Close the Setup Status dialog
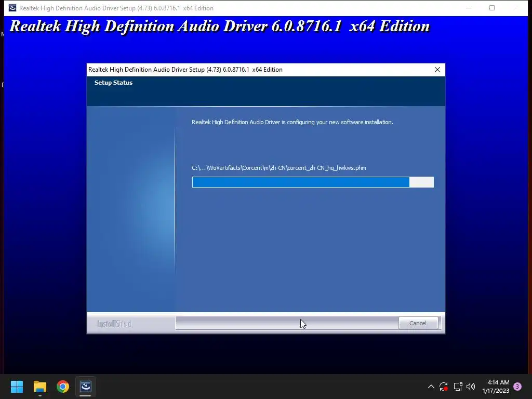Viewport: 532px width, 399px height. pyautogui.click(x=437, y=70)
